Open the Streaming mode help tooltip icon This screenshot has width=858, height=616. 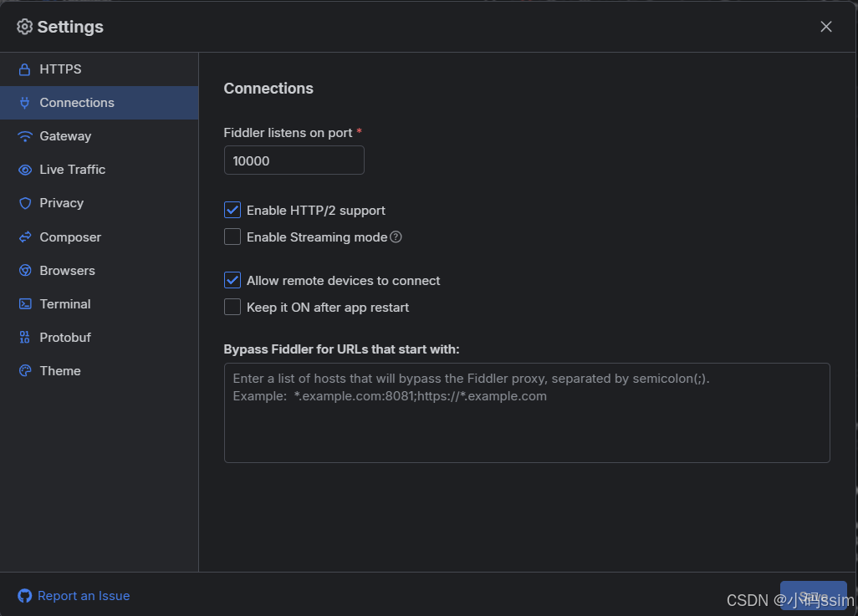(x=396, y=237)
